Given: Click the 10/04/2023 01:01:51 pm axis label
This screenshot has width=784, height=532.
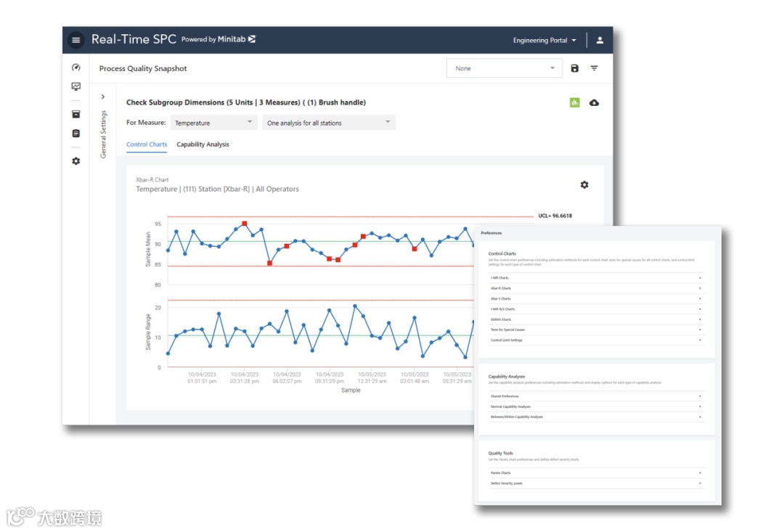Looking at the screenshot, I should [x=202, y=377].
